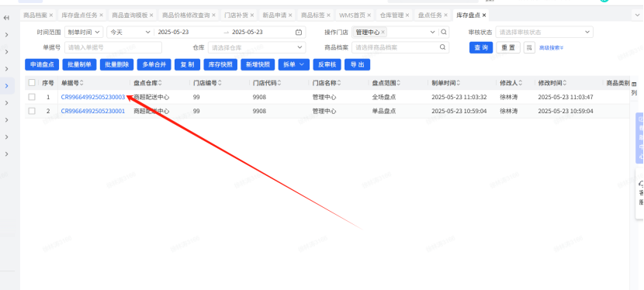Expand the tab overflow dropdown
The image size is (644, 290).
point(637,16)
